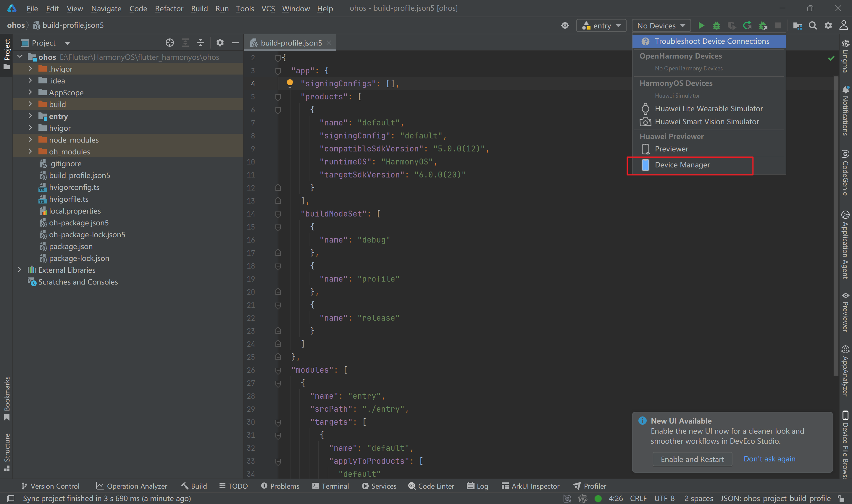Open the entry module configuration dropdown
Viewport: 852px width, 504px height.
tap(601, 25)
